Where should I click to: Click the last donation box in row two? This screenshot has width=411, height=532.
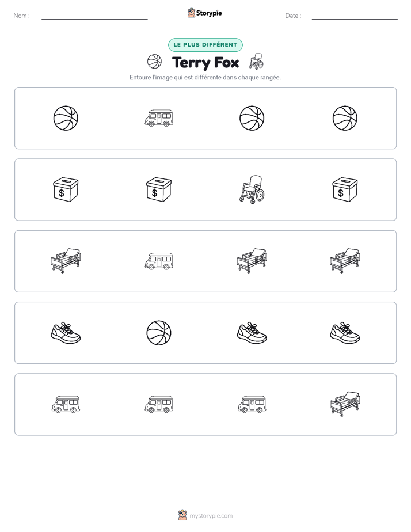click(345, 189)
